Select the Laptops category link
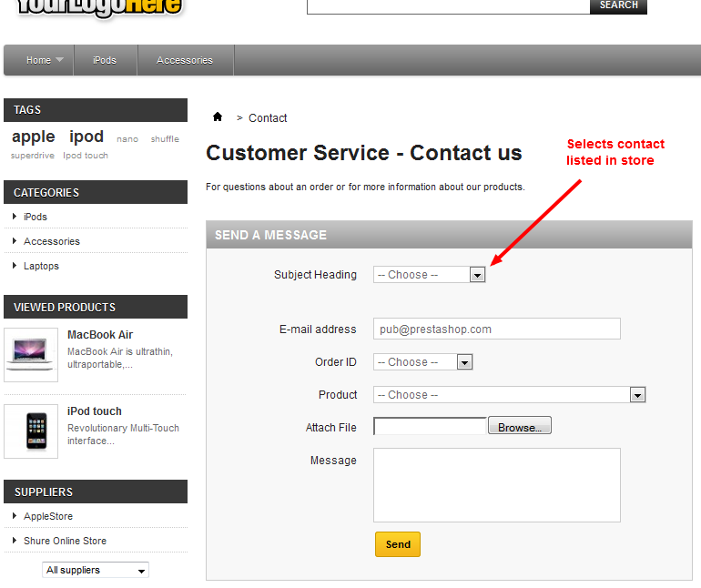 click(41, 266)
